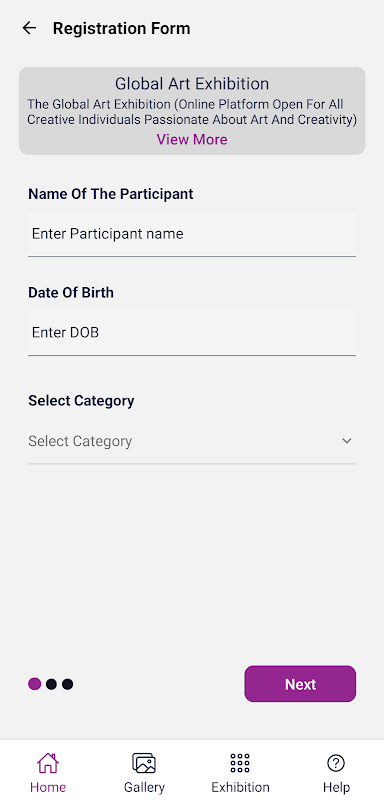The width and height of the screenshot is (384, 800).
Task: Focus the Enter DOB field
Action: click(192, 333)
